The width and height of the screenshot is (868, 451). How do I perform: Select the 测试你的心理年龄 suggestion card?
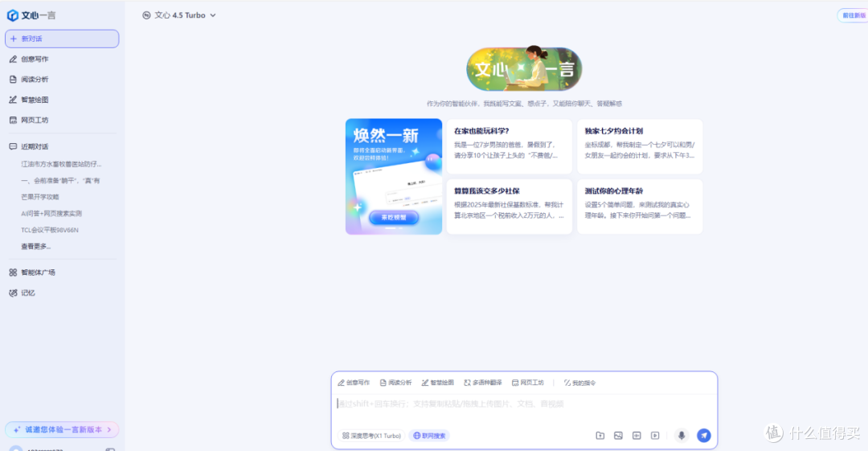pyautogui.click(x=640, y=206)
